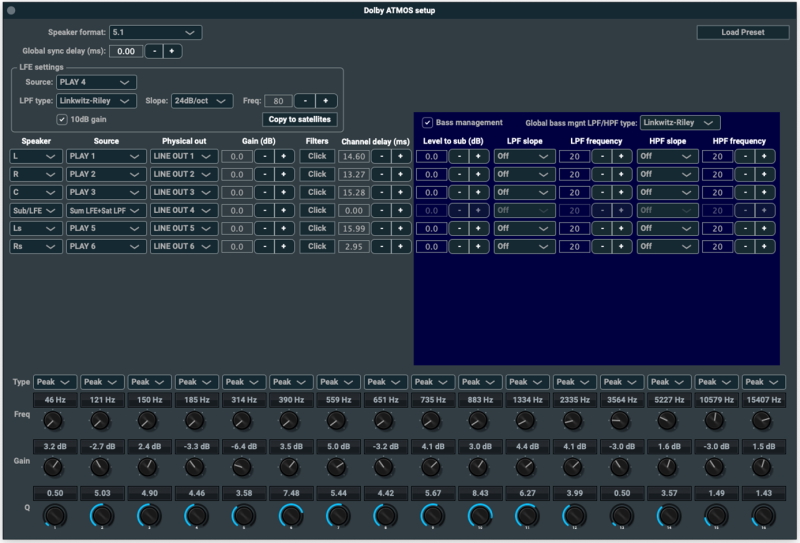Image resolution: width=800 pixels, height=543 pixels.
Task: Click the Filters button for L row
Action: pyautogui.click(x=317, y=156)
